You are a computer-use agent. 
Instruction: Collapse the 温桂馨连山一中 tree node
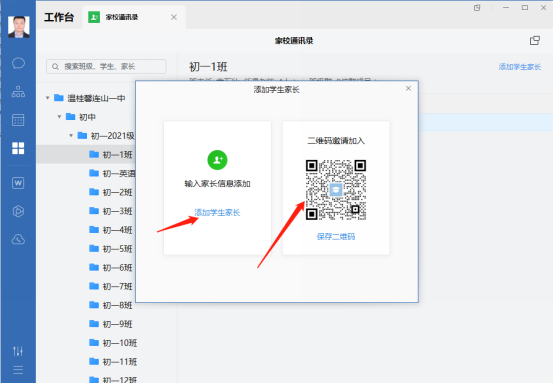pos(48,98)
